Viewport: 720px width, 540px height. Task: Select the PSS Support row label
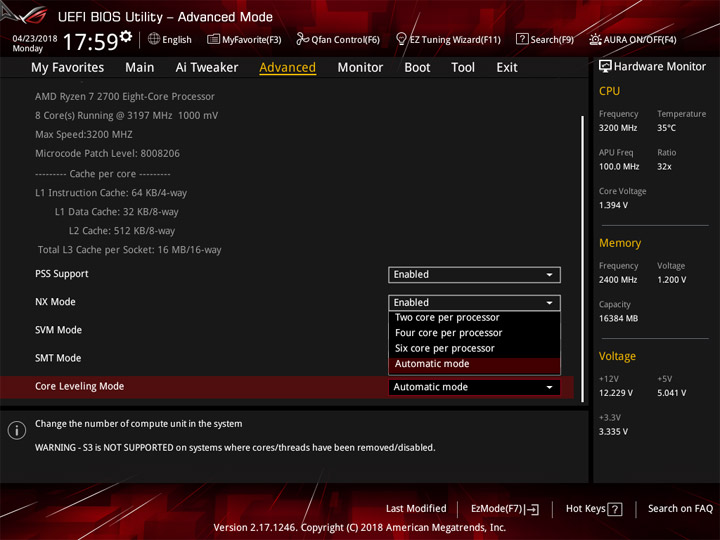[62, 274]
